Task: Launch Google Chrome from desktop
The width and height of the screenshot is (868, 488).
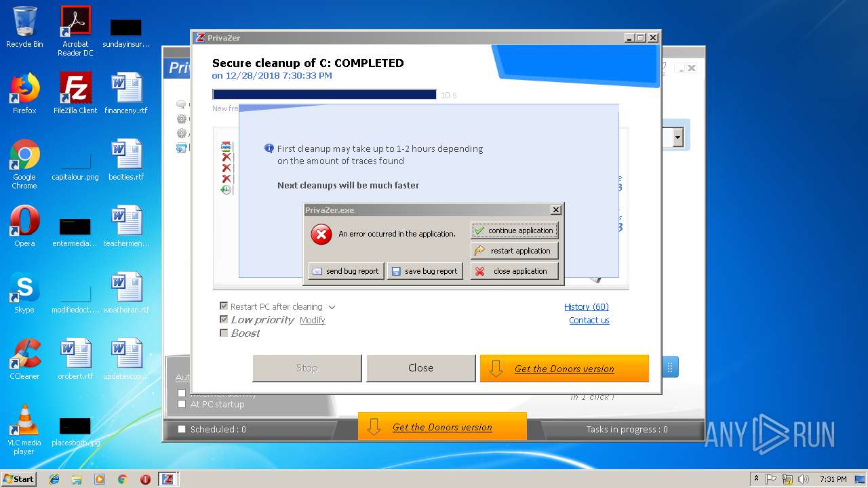Action: (x=24, y=164)
